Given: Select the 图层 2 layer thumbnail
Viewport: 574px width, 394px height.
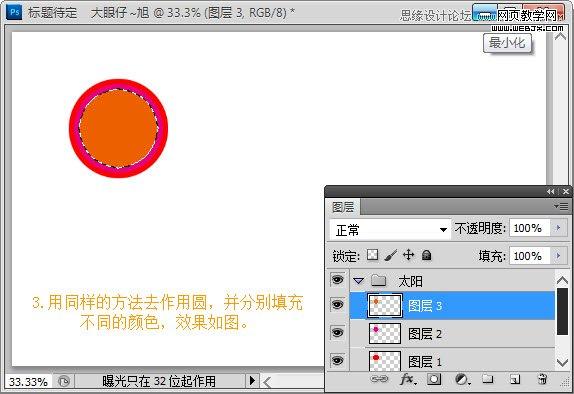Looking at the screenshot, I should 384,333.
